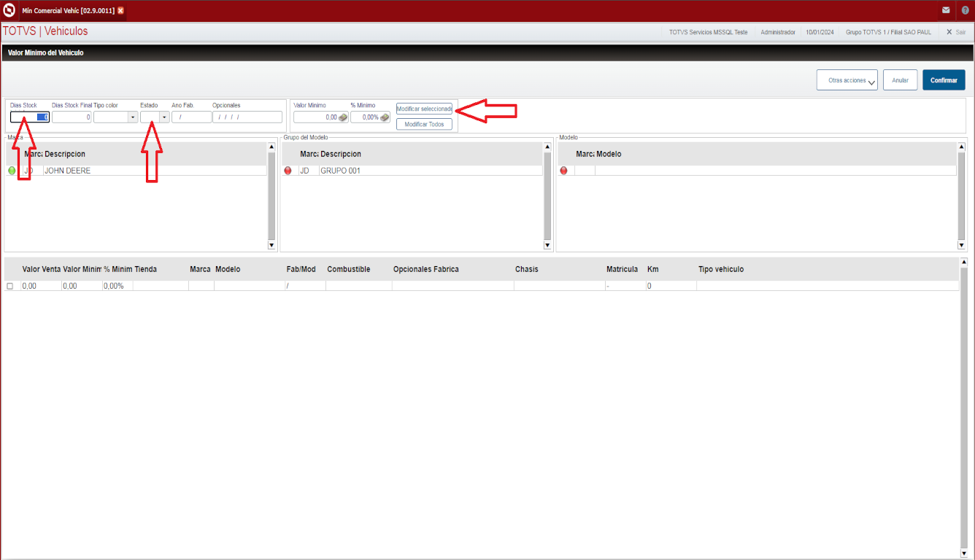Click scroll-up arrow in Grupo del Modelo list
This screenshot has height=560, width=975.
tap(547, 147)
